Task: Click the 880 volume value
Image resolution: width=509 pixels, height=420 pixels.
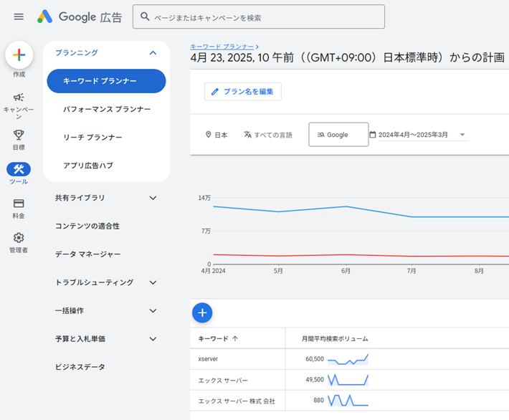Action: coord(319,401)
